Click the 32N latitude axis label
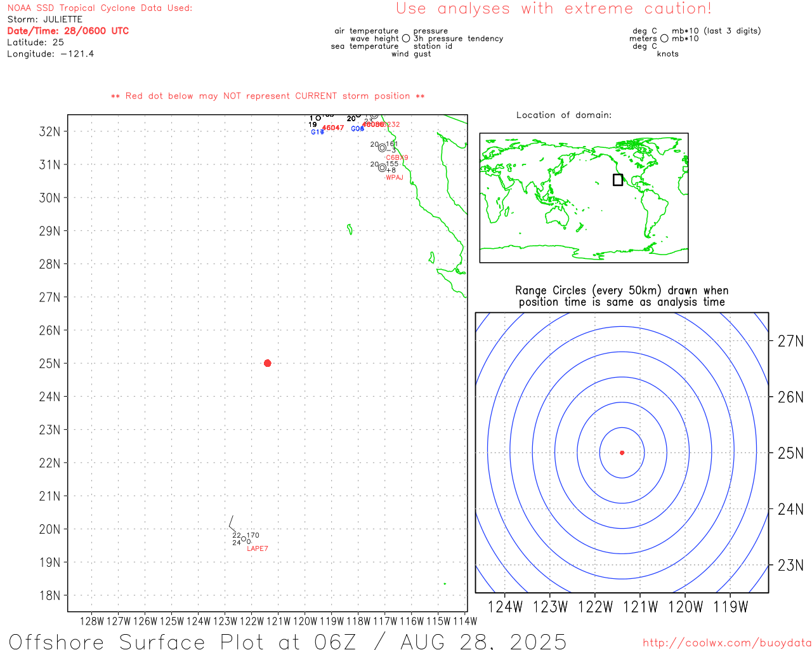Image resolution: width=812 pixels, height=650 pixels. coord(49,131)
